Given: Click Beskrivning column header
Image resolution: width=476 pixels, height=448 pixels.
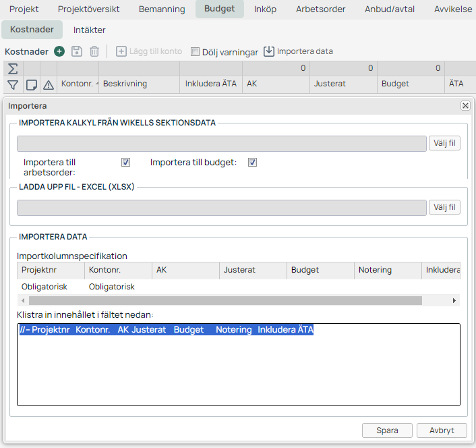Looking at the screenshot, I should coord(139,84).
